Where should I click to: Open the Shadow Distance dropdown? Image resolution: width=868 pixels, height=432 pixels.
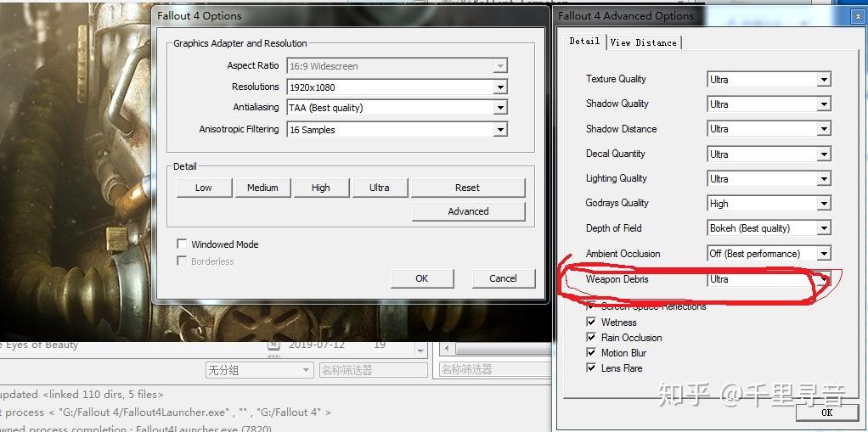pos(769,129)
